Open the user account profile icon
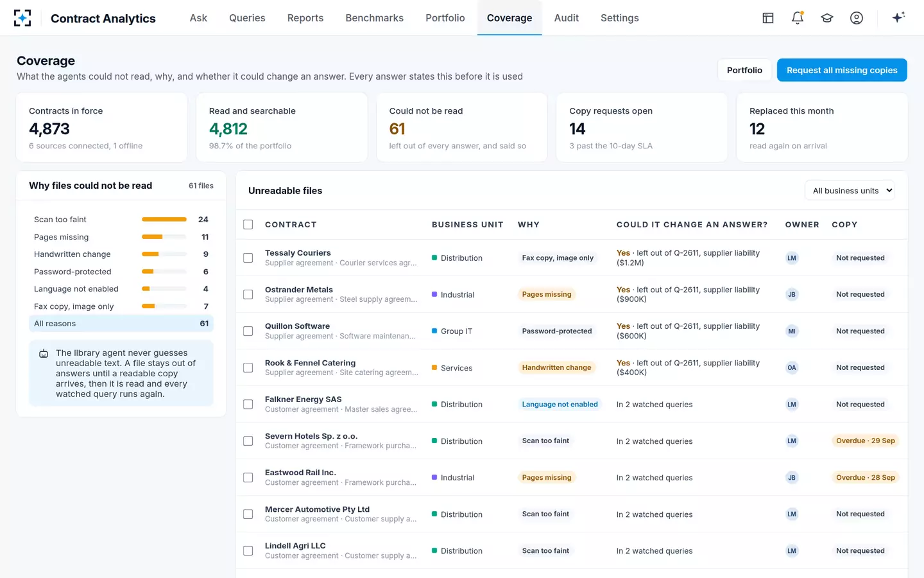 [857, 18]
